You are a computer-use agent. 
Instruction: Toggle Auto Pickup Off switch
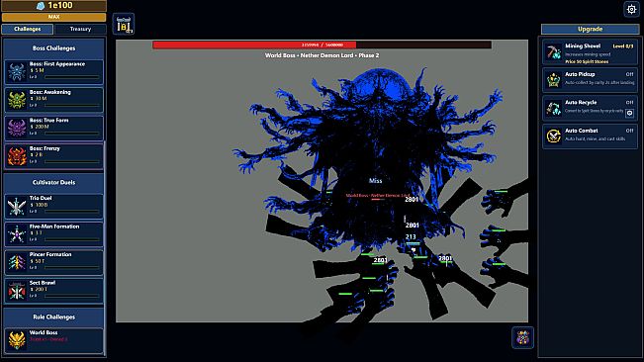[629, 74]
